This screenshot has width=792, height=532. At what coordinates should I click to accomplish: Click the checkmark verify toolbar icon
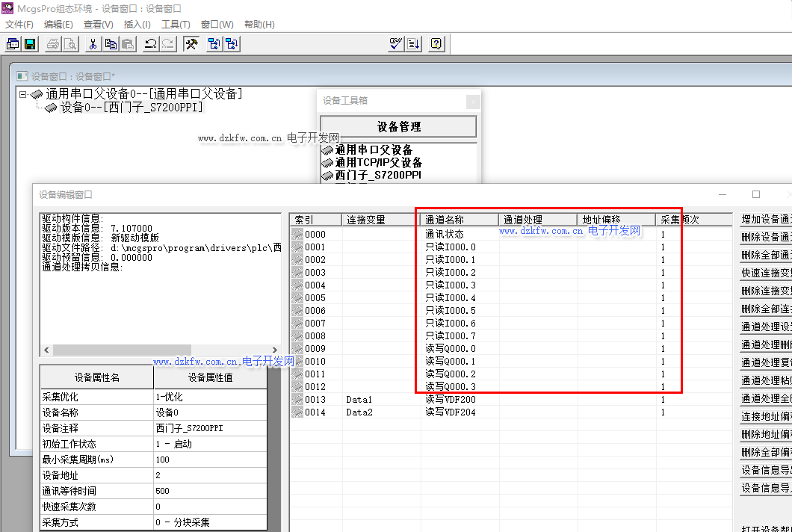[x=396, y=44]
